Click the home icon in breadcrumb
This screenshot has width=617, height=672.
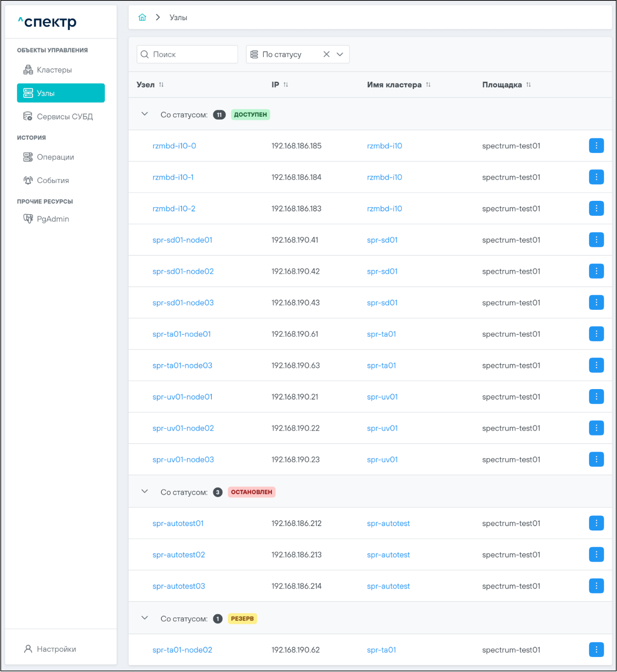coord(142,17)
